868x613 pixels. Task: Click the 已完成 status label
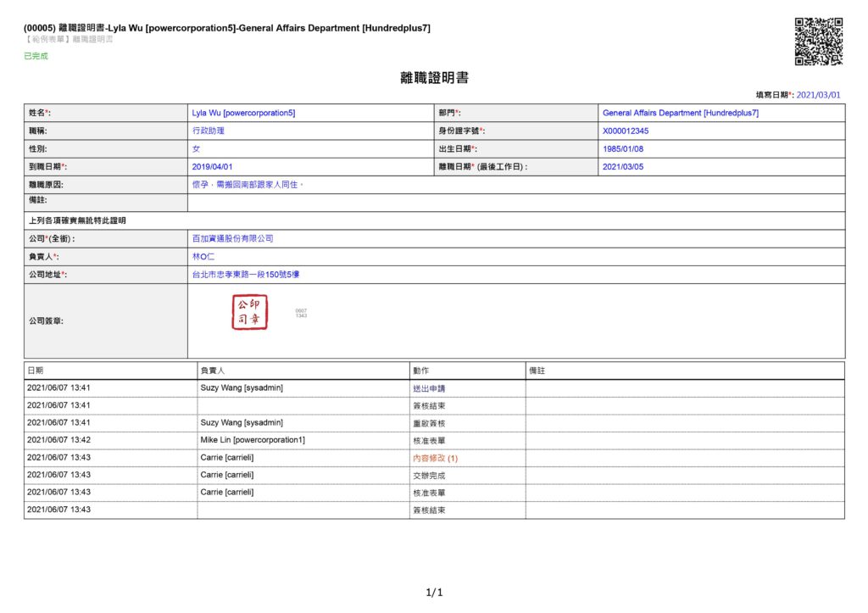click(36, 56)
